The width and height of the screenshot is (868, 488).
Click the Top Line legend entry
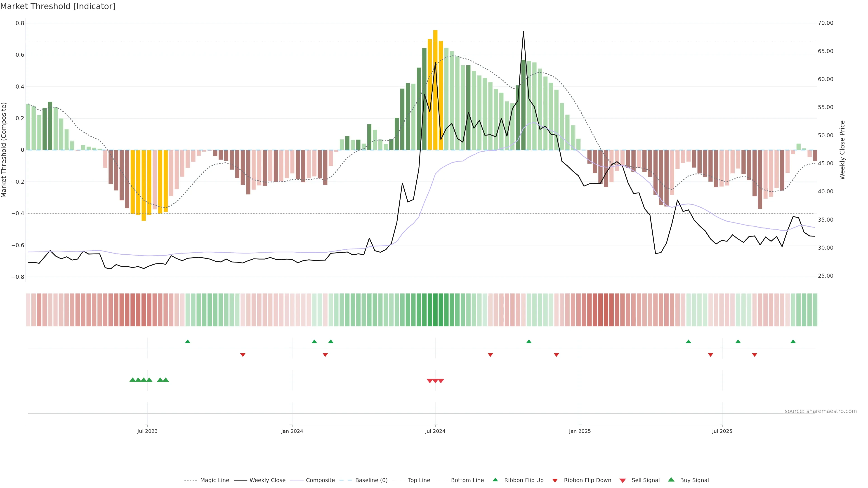(x=419, y=480)
